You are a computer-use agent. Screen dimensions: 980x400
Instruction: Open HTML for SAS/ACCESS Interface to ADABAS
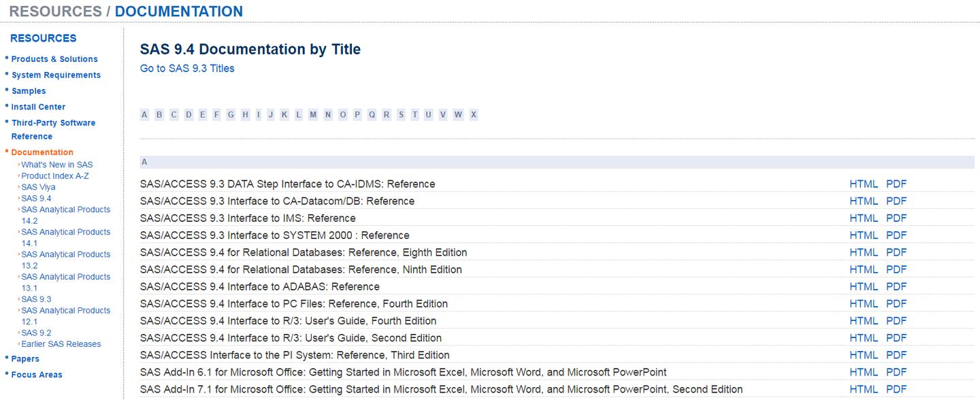click(x=864, y=286)
